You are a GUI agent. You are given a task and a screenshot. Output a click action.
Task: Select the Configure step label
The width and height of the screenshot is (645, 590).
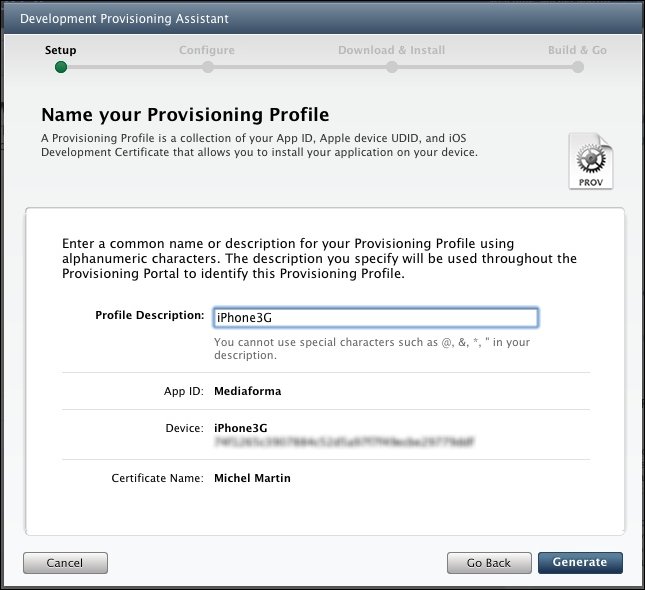tap(207, 50)
